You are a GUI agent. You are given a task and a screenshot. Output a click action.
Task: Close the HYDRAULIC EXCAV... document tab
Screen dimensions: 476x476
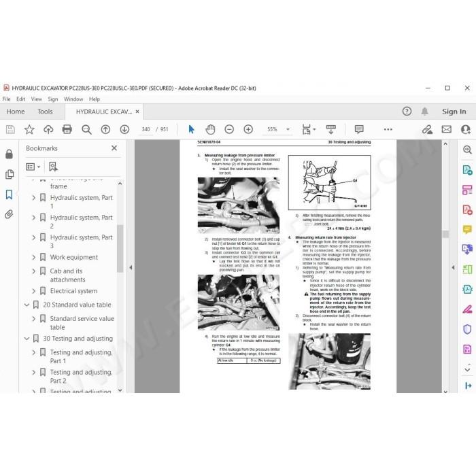[137, 112]
